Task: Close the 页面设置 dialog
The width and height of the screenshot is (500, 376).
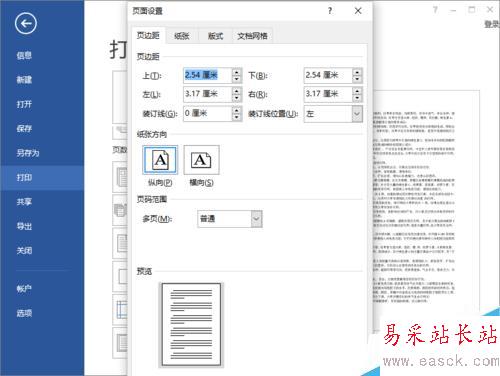Action: (358, 11)
